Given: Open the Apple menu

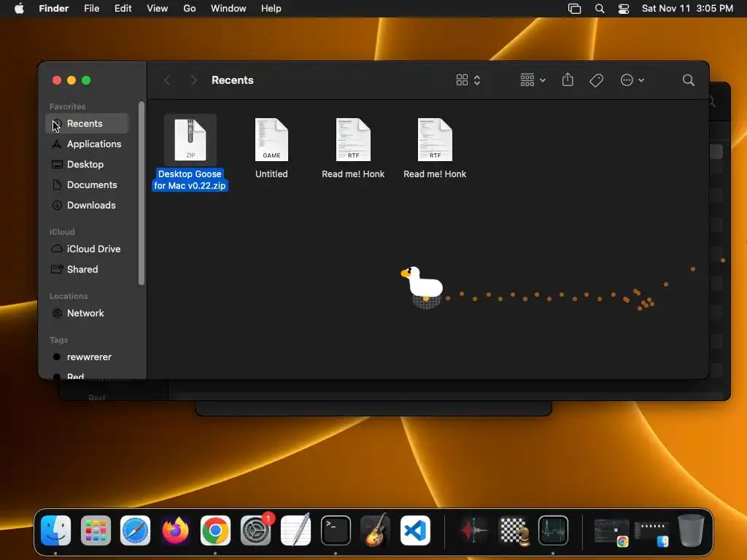Looking at the screenshot, I should point(19,9).
